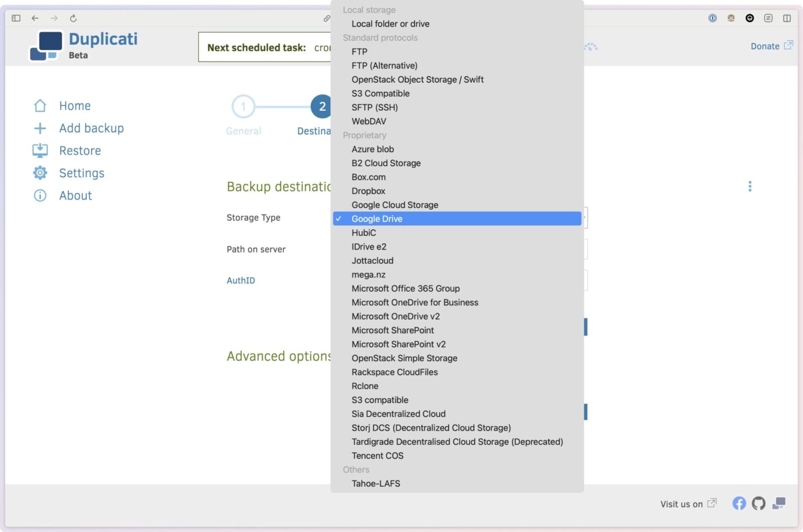
Task: Select the checked Google Drive entry
Action: (x=377, y=219)
